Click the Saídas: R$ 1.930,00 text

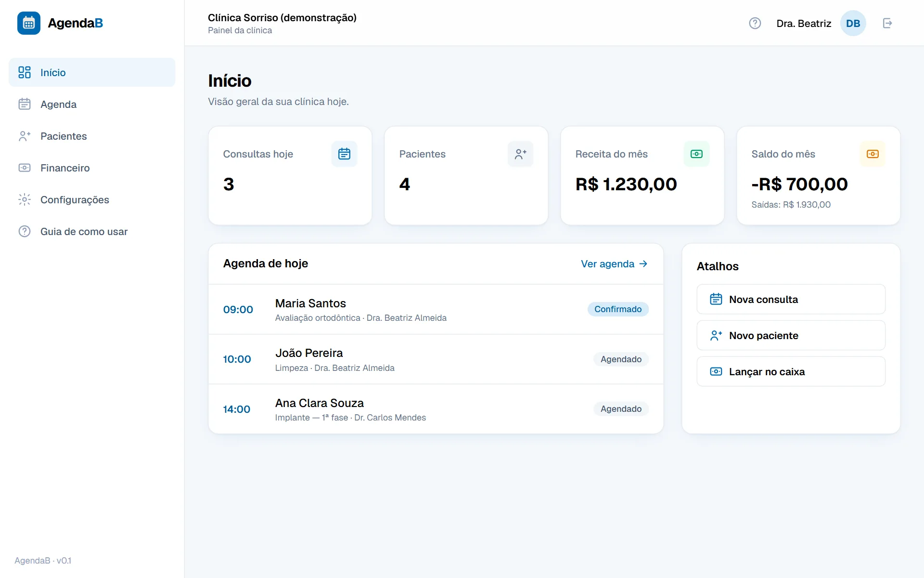point(791,205)
